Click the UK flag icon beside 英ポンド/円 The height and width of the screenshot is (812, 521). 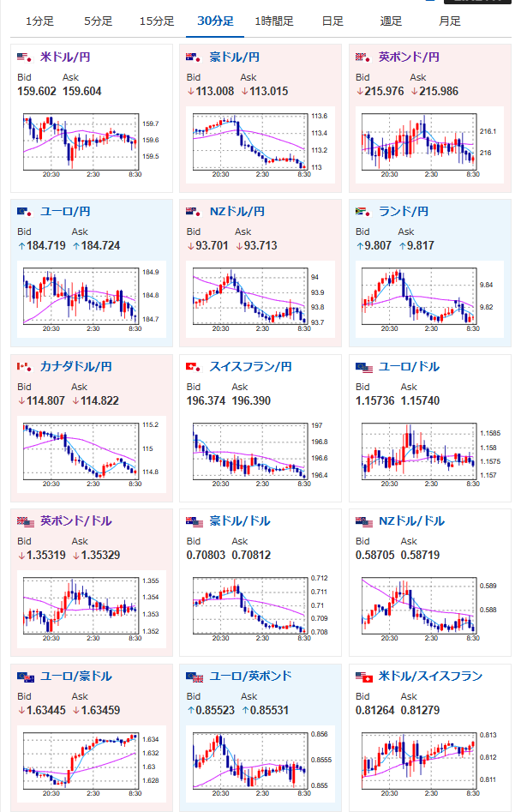pyautogui.click(x=363, y=57)
